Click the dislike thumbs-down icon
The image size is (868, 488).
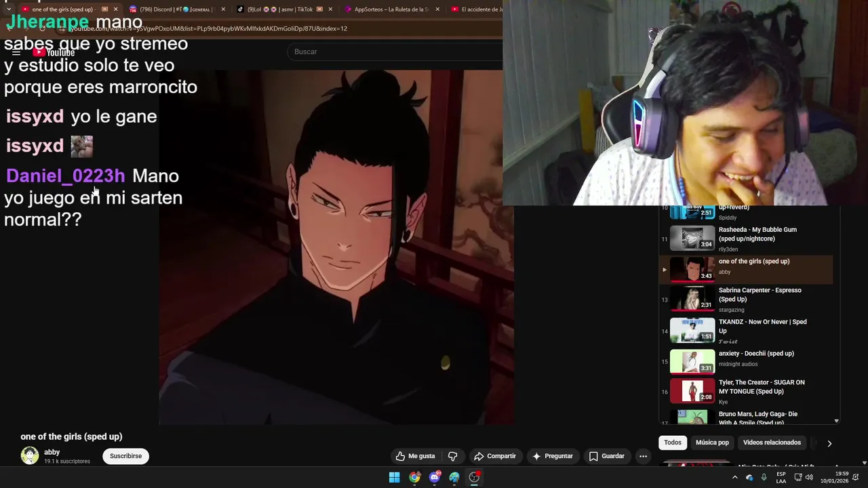pyautogui.click(x=453, y=456)
